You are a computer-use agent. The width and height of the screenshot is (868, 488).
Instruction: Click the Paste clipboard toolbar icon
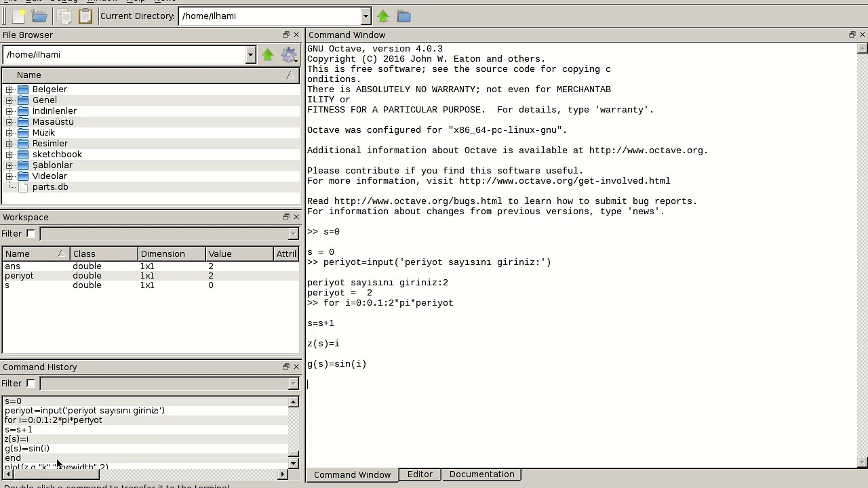85,16
